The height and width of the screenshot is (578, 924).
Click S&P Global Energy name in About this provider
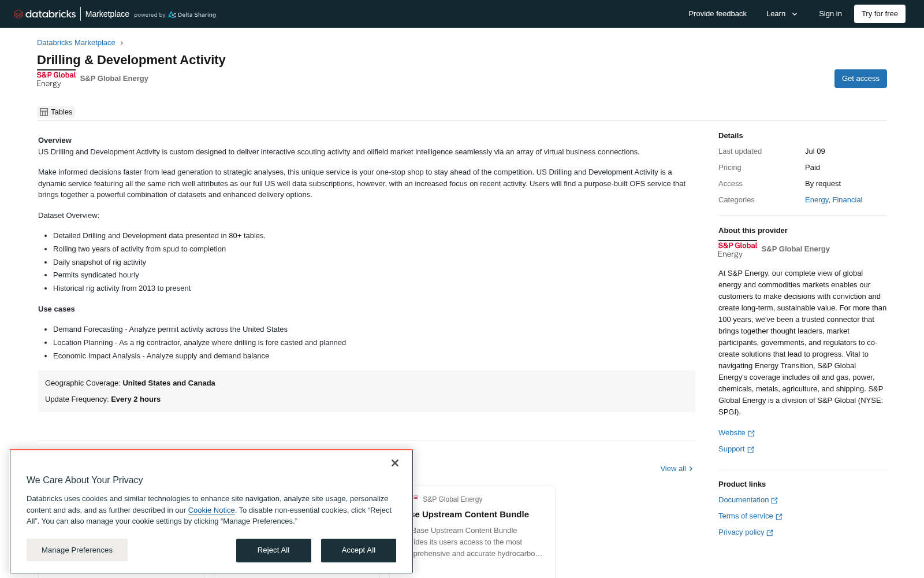pyautogui.click(x=796, y=249)
